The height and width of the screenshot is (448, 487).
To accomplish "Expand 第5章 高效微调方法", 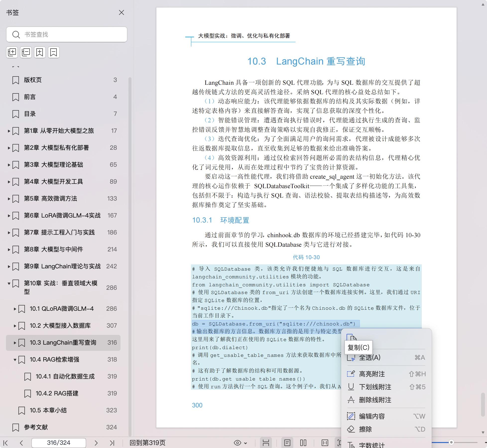I will tap(9, 199).
